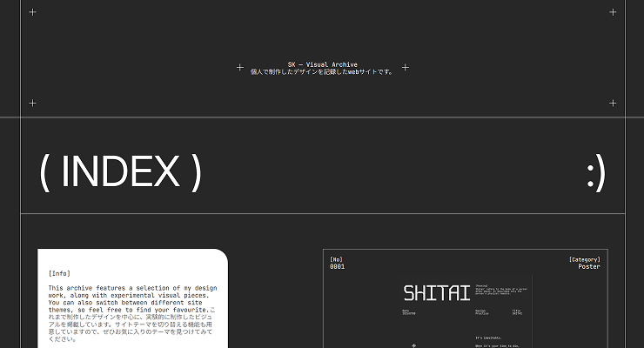Click the small star icon in the SHITAI poster
The height and width of the screenshot is (348, 644).
pyautogui.click(x=413, y=345)
